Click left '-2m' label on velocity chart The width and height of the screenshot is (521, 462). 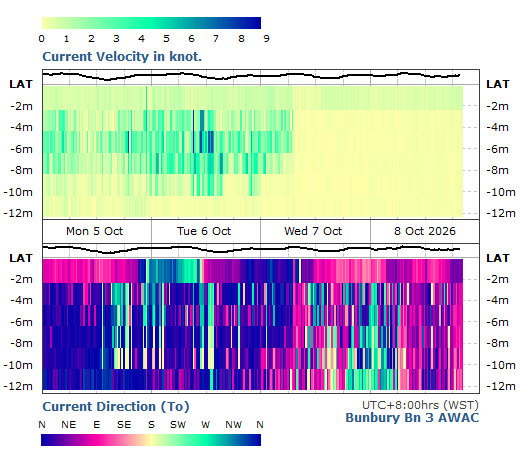click(x=22, y=106)
